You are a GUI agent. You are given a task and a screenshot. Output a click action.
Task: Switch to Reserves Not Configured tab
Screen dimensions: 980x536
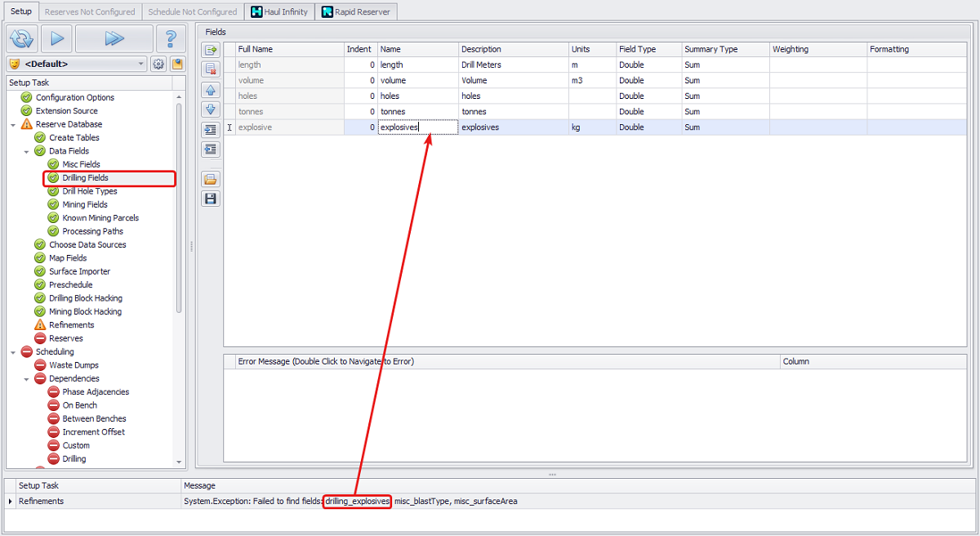(x=90, y=12)
